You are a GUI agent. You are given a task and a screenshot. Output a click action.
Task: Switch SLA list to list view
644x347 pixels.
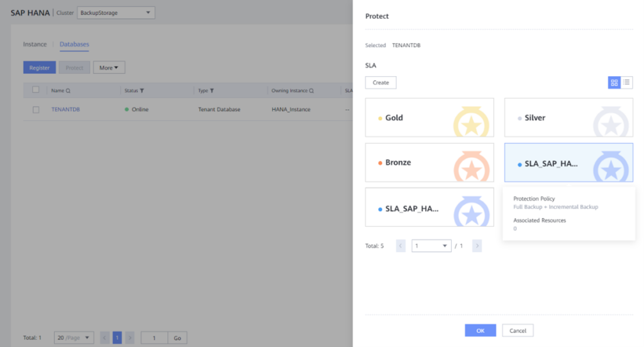[626, 82]
